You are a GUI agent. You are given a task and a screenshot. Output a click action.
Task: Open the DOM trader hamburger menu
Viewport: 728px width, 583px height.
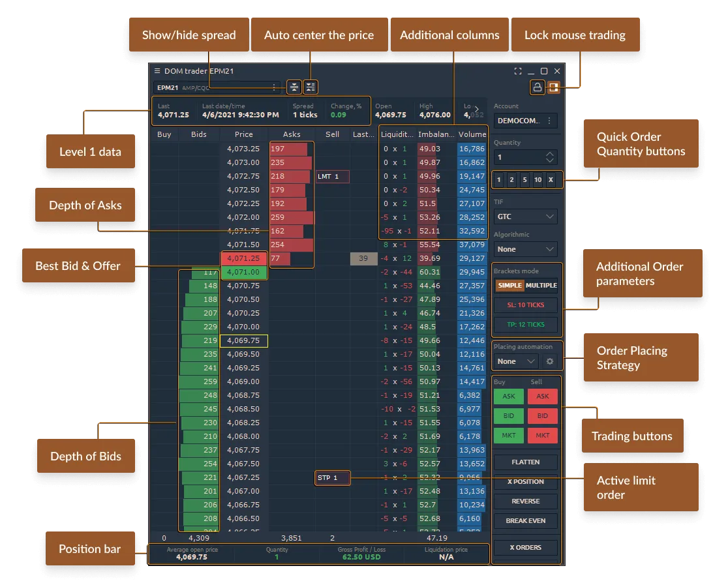coord(157,71)
